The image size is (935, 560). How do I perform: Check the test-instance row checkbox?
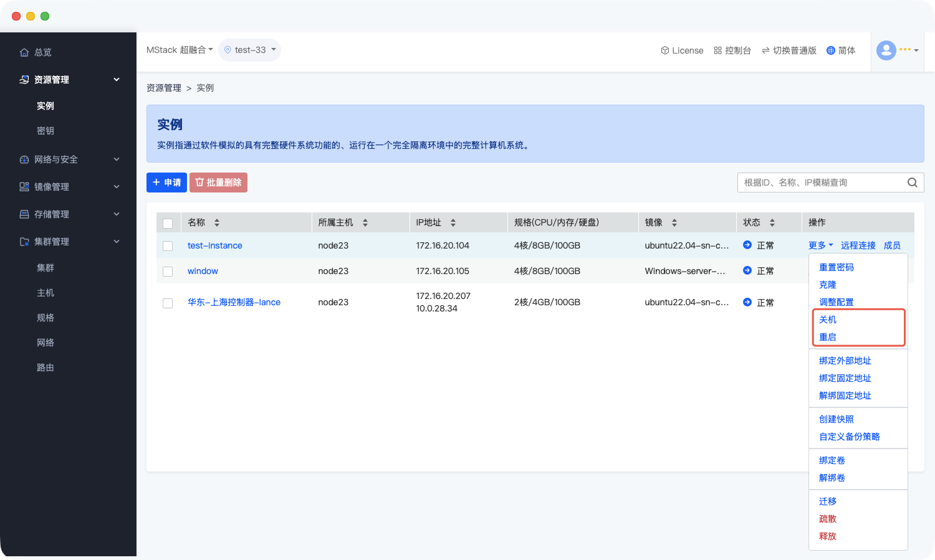168,246
